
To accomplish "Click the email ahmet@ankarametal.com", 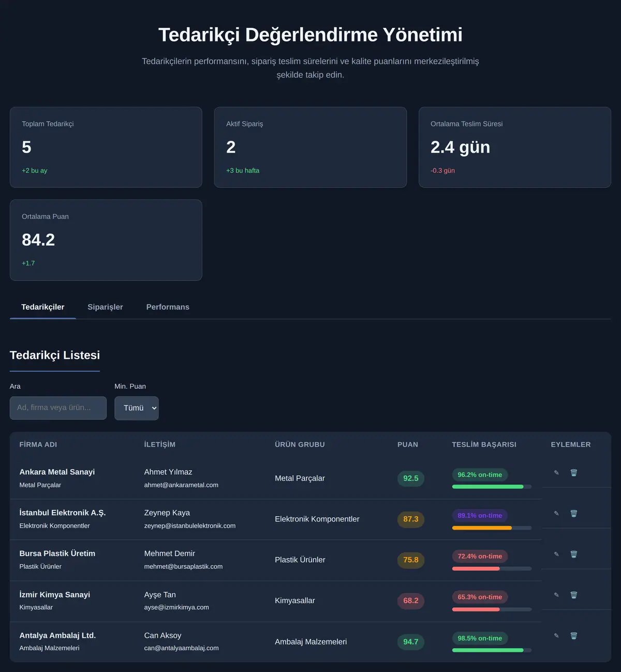I will (181, 485).
